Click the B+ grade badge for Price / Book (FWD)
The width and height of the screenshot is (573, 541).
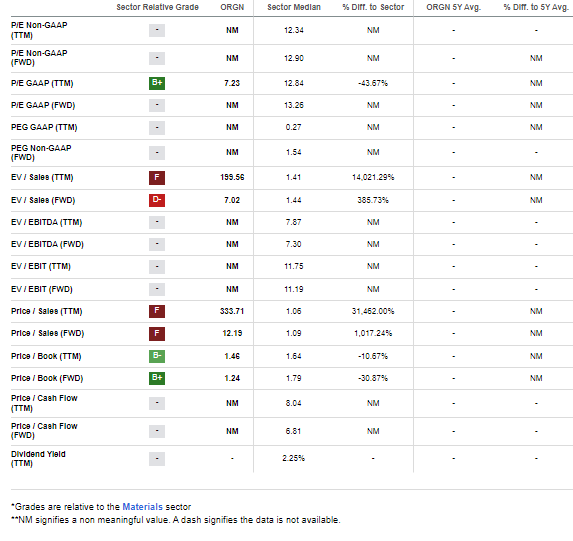157,378
